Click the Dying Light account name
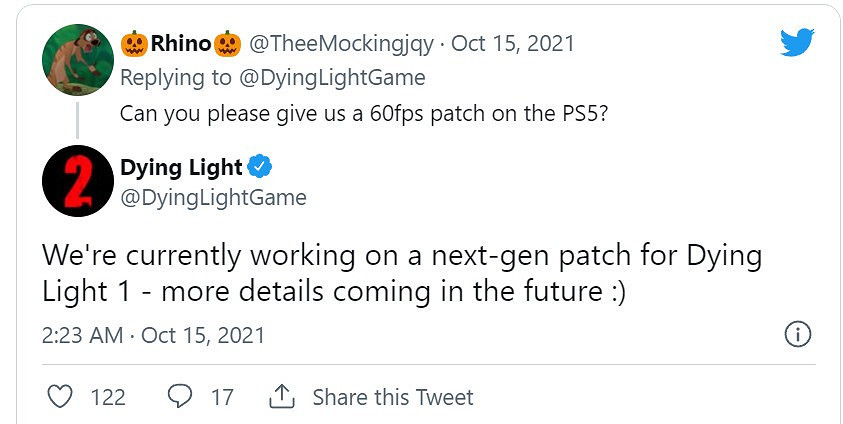843x424 pixels. click(x=181, y=167)
